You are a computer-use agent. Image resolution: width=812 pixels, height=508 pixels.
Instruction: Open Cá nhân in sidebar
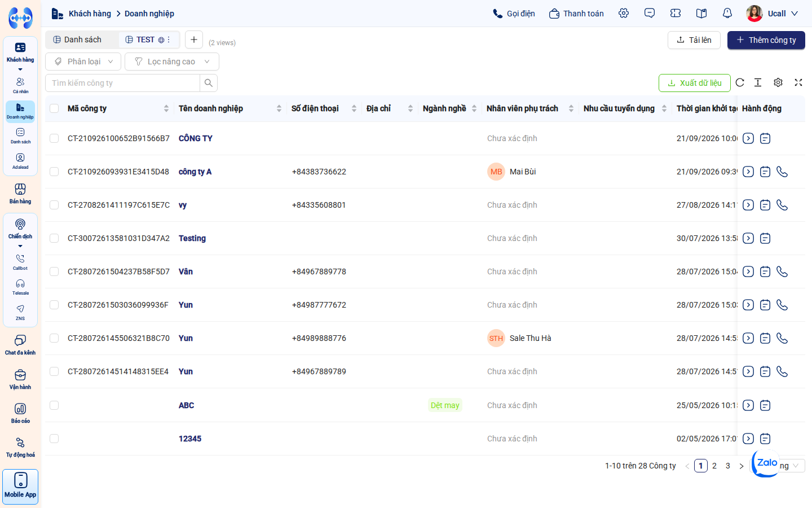(20, 85)
